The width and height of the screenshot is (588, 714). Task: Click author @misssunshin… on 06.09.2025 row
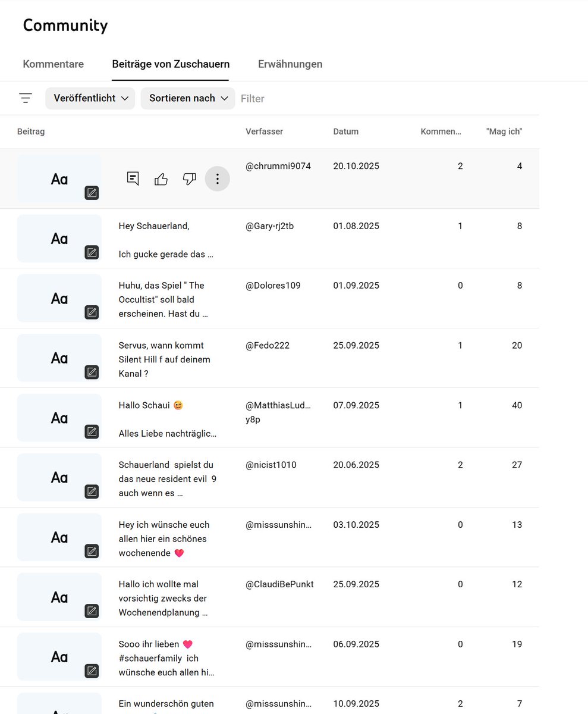[279, 644]
